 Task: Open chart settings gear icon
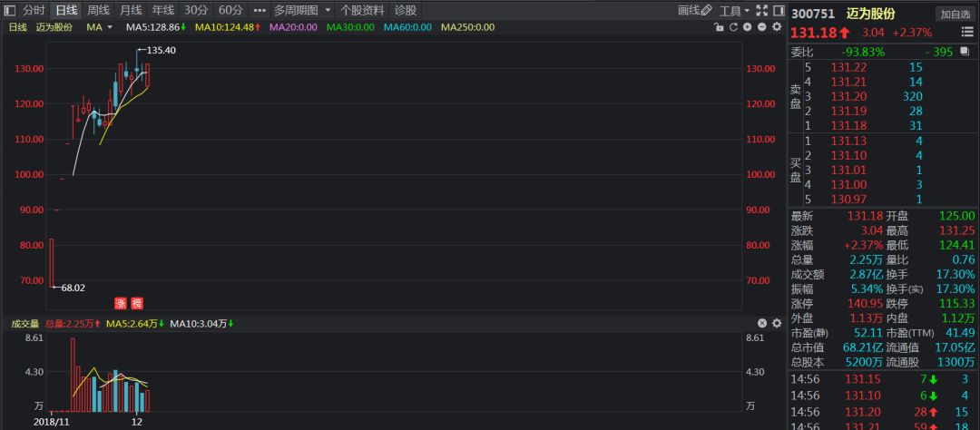click(776, 27)
